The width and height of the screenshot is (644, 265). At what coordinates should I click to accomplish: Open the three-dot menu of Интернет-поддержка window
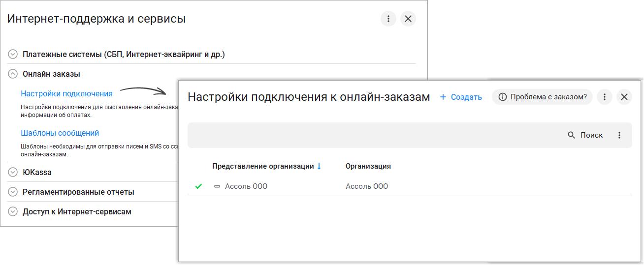tap(388, 19)
